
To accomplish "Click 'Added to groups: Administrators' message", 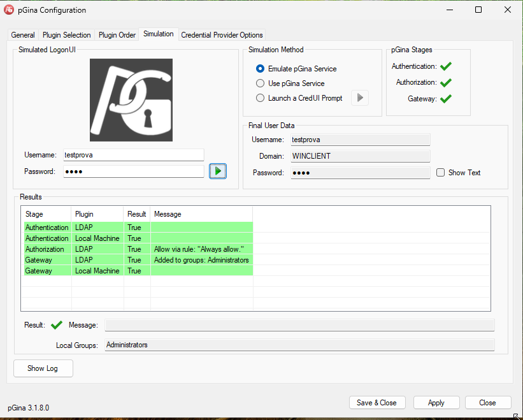I will click(x=201, y=260).
